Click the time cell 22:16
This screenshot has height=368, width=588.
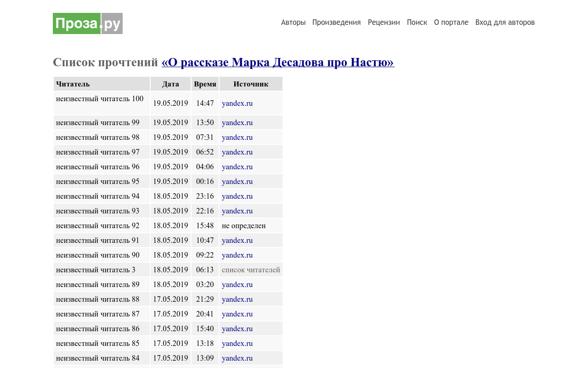205,211
